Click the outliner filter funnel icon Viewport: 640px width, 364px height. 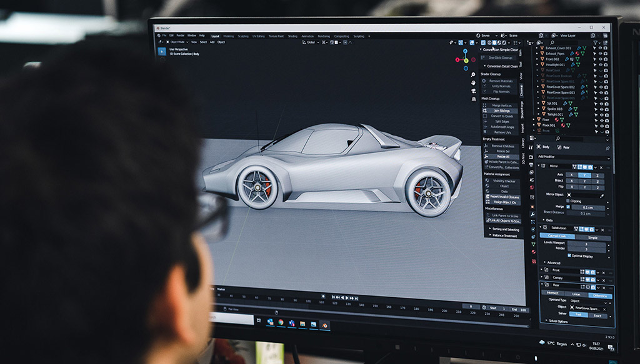pyautogui.click(x=596, y=43)
